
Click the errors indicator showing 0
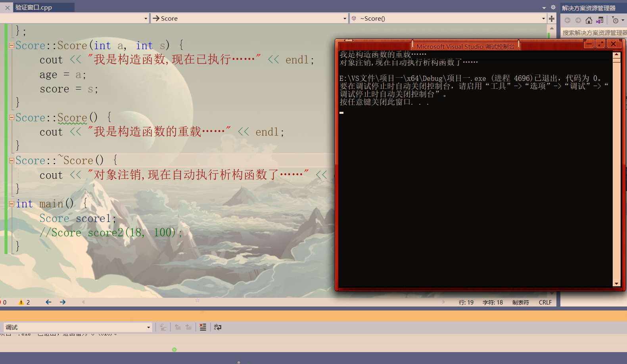tap(4, 302)
